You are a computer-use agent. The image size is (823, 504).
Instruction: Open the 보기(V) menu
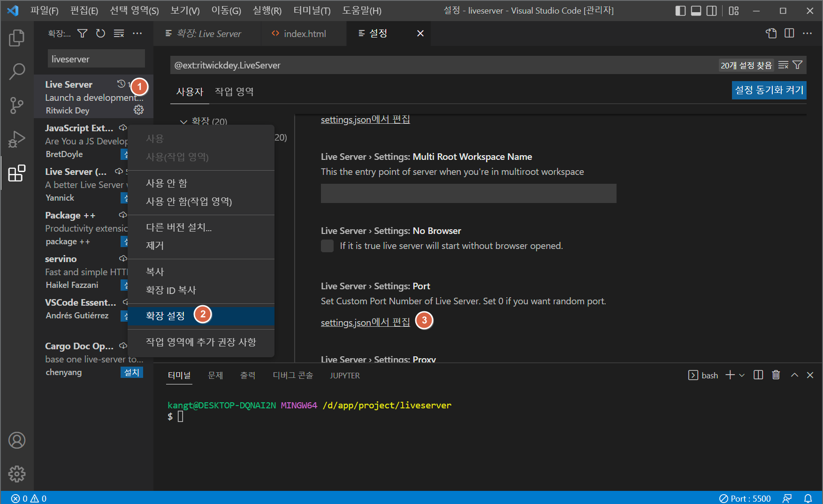tap(185, 10)
